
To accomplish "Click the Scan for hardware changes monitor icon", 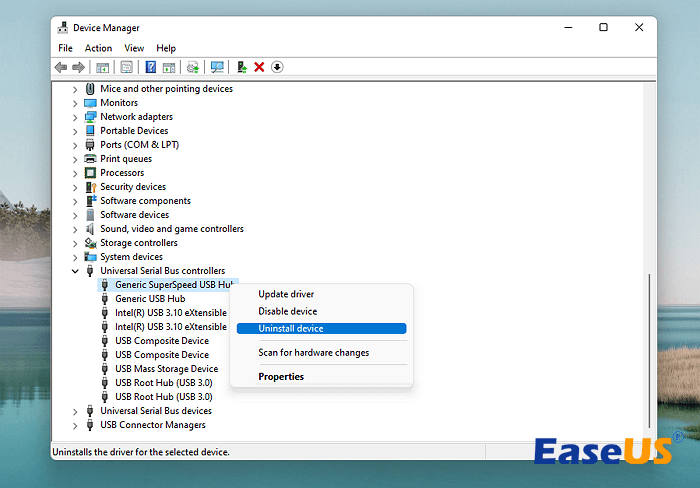I will point(217,67).
